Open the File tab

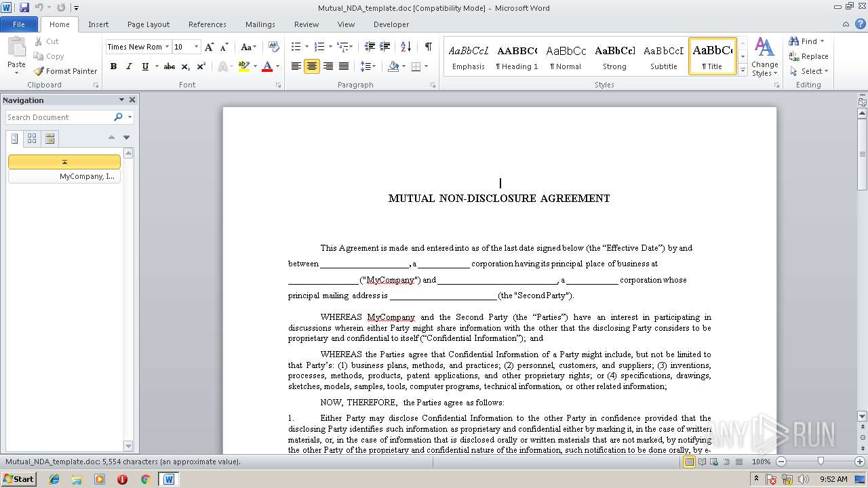[19, 24]
